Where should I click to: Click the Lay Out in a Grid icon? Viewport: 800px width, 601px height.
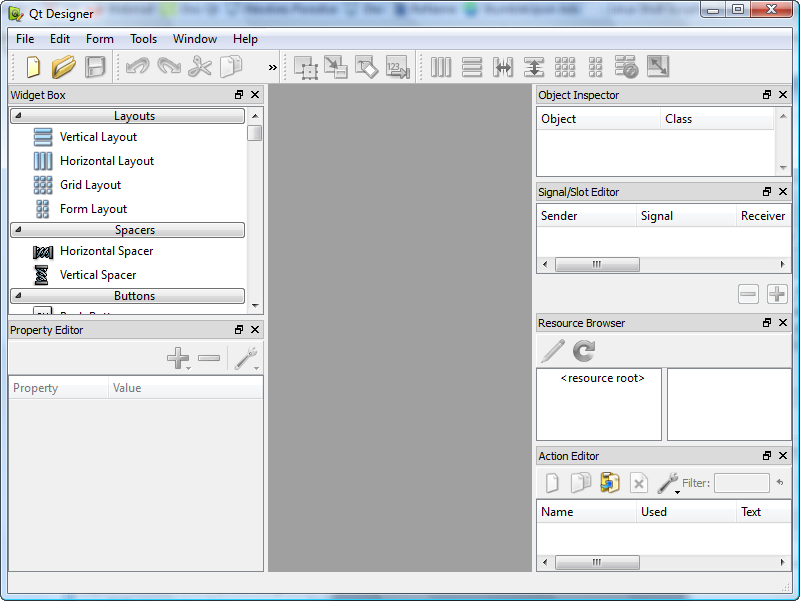point(565,67)
